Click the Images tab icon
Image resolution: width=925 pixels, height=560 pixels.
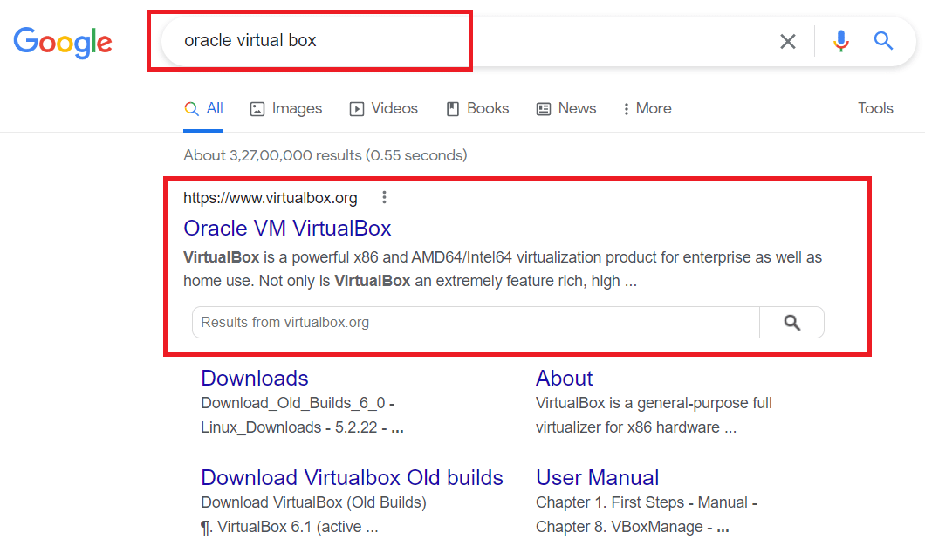[257, 109]
